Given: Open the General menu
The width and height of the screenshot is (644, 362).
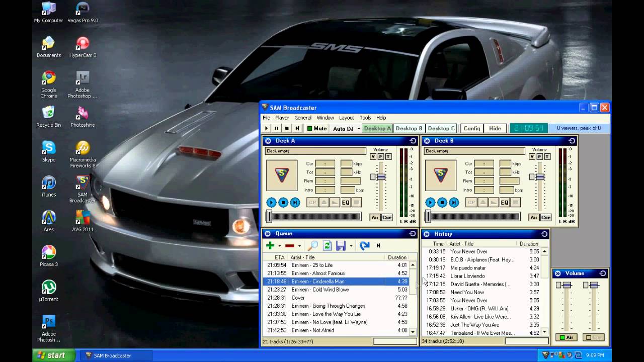Looking at the screenshot, I should (303, 118).
